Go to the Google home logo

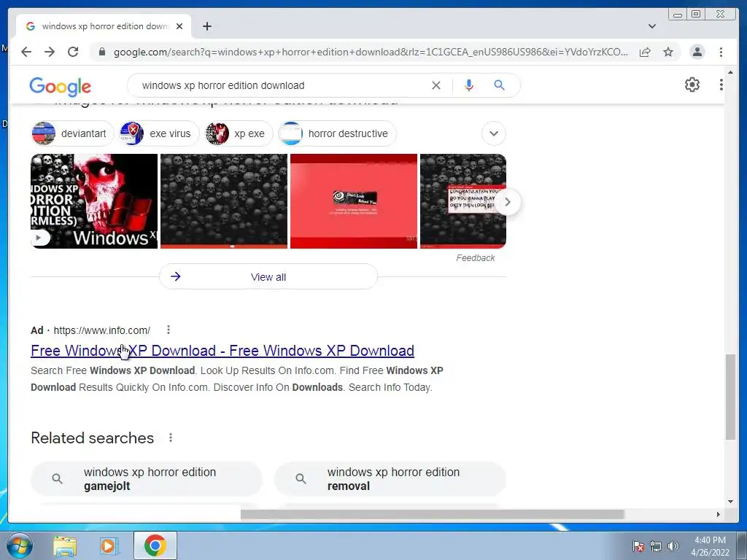[60, 86]
